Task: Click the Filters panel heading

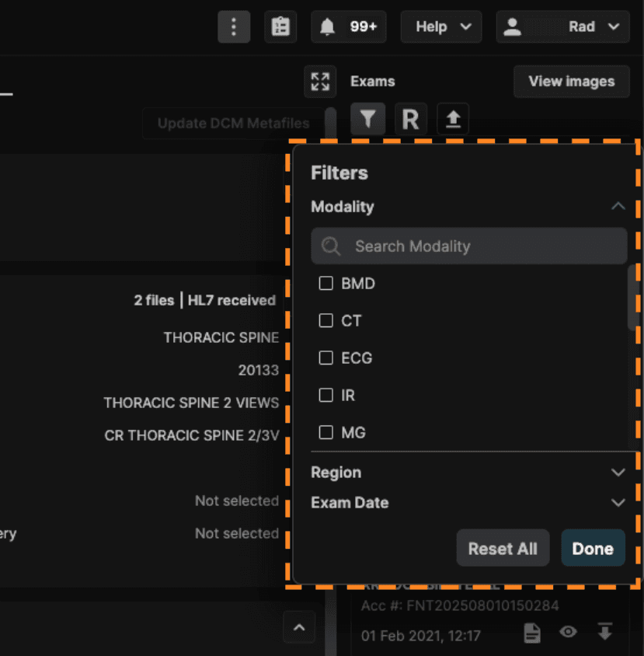Action: (x=339, y=173)
